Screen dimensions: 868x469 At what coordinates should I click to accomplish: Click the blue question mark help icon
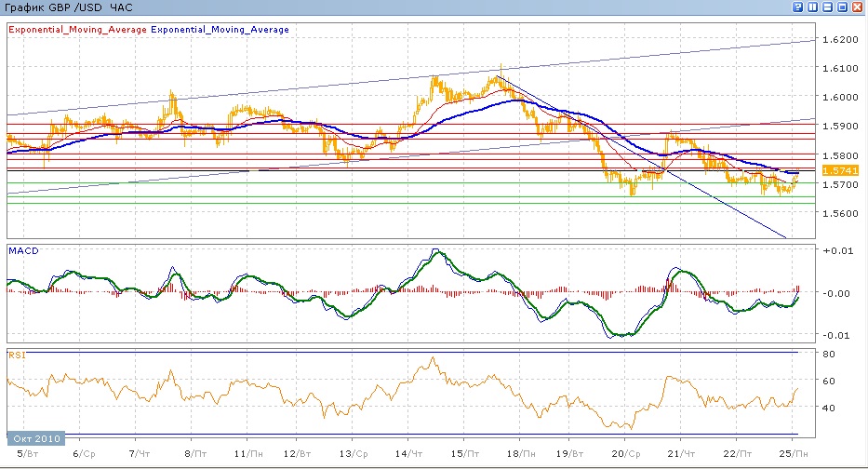[x=798, y=7]
